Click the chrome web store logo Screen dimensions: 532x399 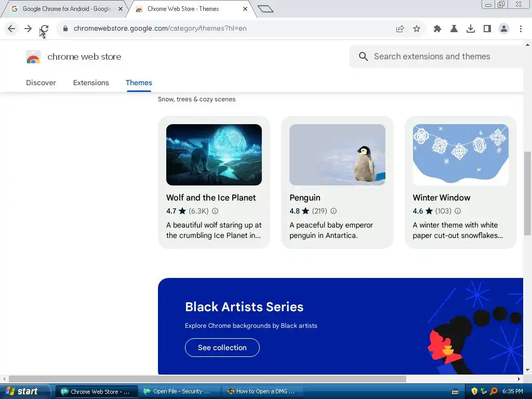(x=33, y=57)
